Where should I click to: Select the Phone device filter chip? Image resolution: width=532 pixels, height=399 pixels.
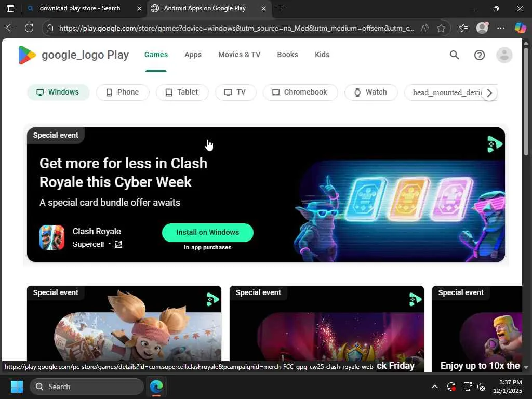(x=123, y=92)
